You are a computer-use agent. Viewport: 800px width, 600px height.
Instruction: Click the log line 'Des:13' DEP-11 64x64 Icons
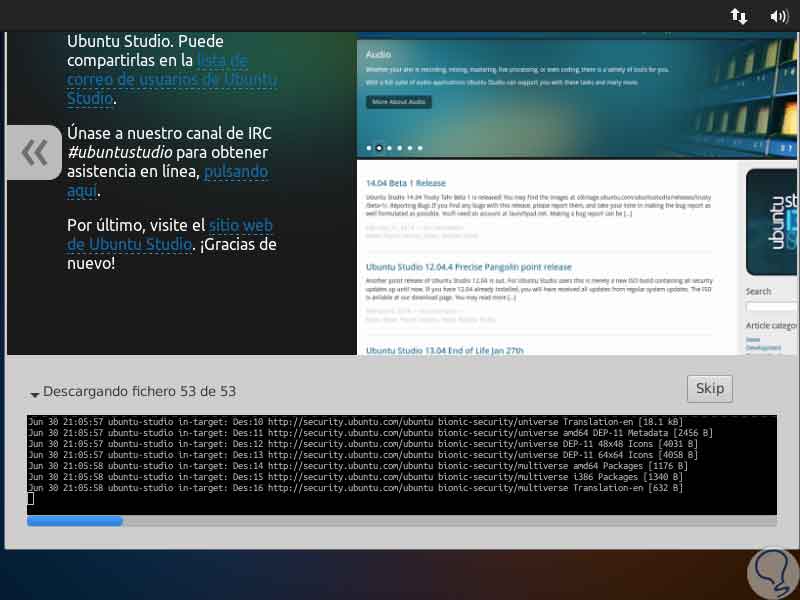pyautogui.click(x=363, y=455)
